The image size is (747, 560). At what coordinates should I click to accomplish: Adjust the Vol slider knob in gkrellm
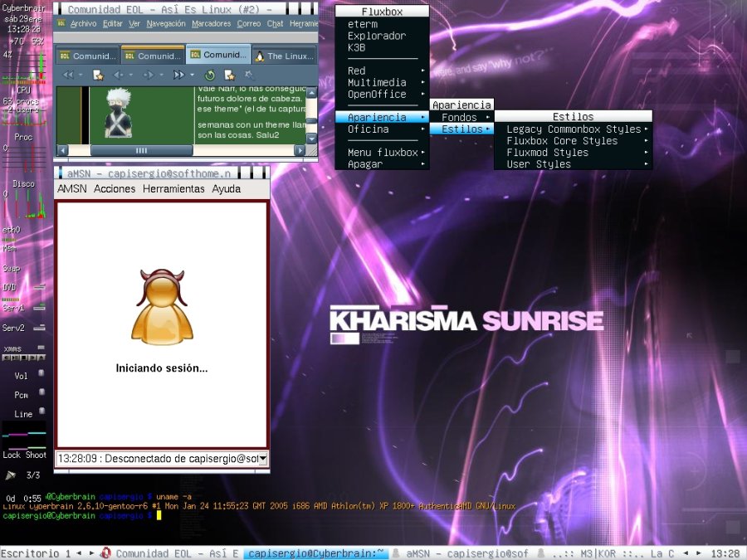[41, 373]
